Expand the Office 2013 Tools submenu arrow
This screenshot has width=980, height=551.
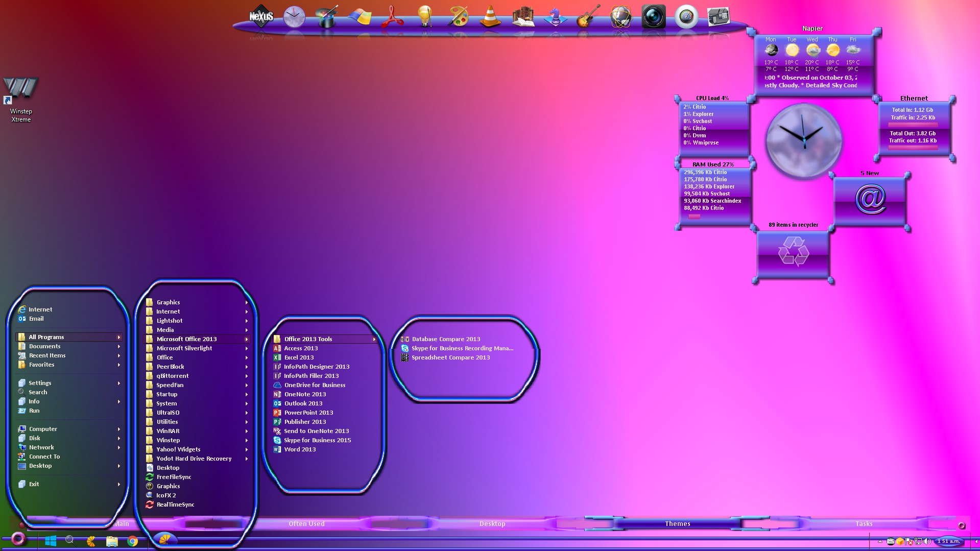374,339
